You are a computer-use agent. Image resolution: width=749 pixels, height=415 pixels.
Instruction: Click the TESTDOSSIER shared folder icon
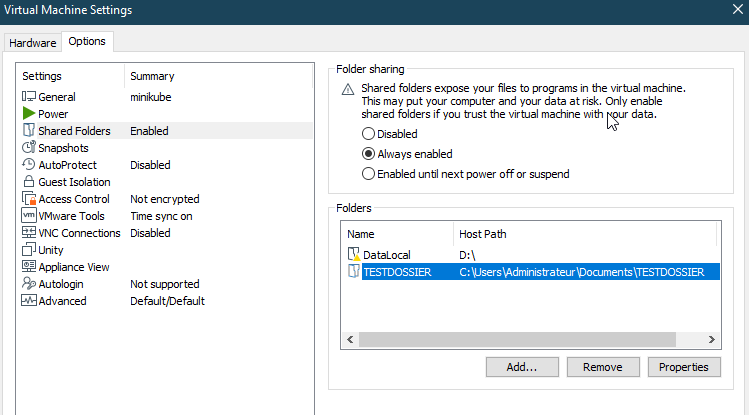click(353, 271)
